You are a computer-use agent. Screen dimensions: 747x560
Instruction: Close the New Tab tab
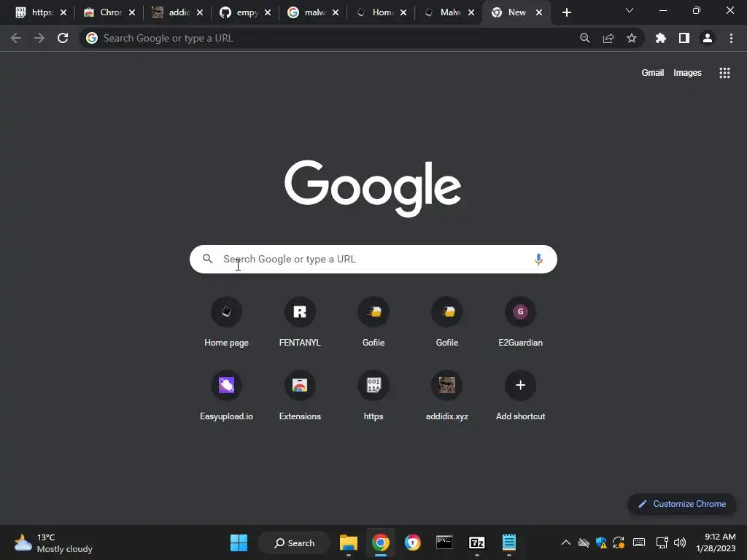pyautogui.click(x=539, y=12)
